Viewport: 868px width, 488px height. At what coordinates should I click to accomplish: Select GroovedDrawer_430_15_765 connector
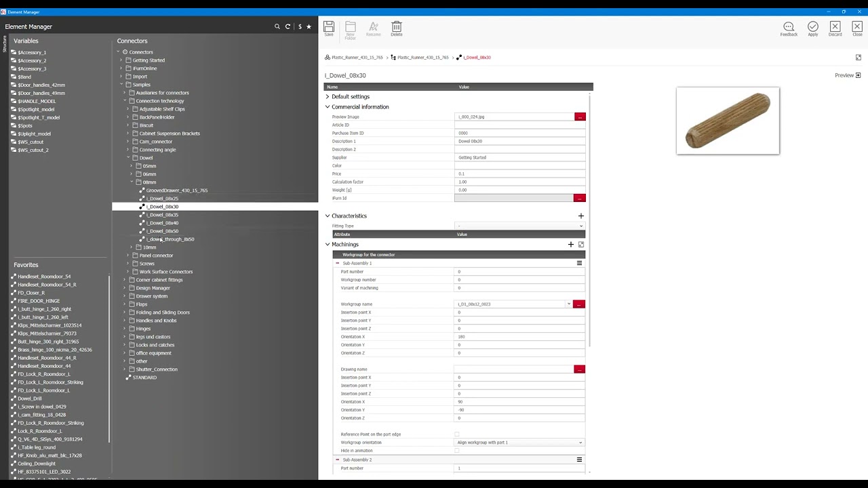(177, 190)
